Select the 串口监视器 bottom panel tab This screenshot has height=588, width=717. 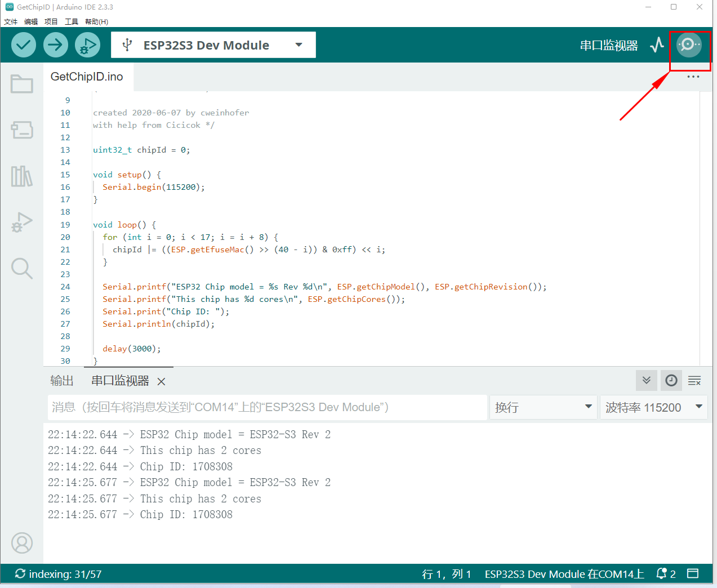coord(120,381)
